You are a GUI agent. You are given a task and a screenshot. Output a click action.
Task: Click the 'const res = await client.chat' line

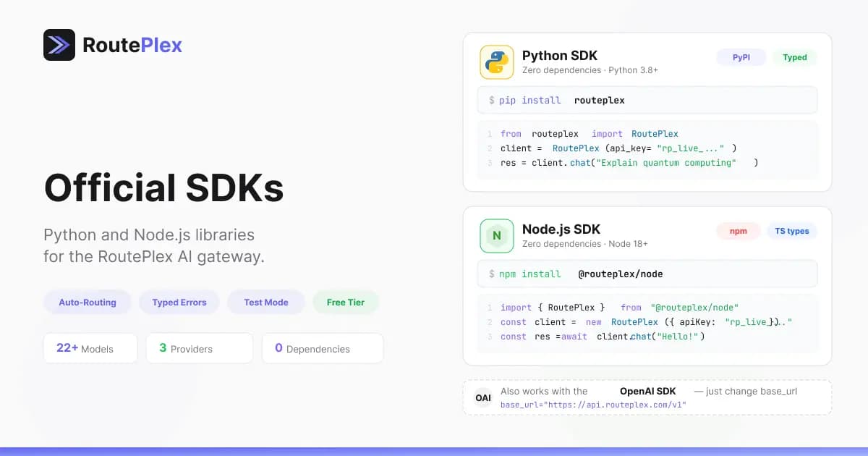pos(603,337)
